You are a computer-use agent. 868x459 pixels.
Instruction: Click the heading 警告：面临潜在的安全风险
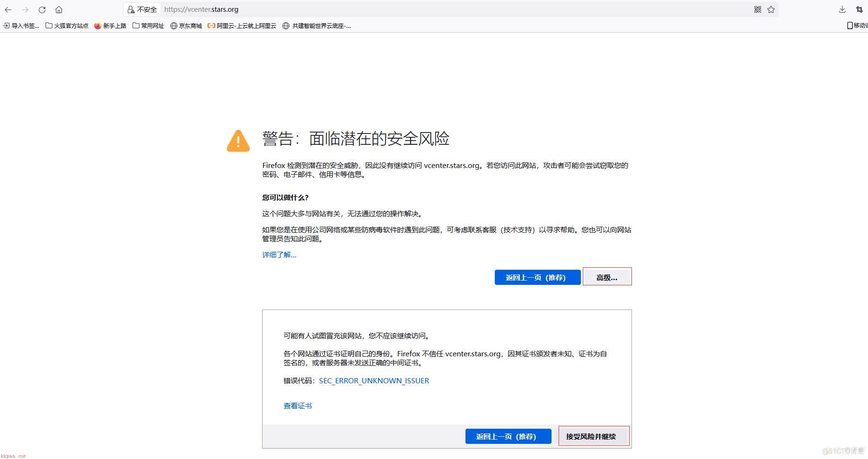[x=356, y=139]
